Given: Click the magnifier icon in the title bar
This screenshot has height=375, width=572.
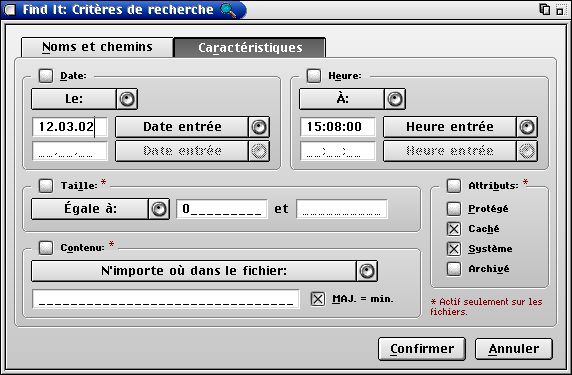Looking at the screenshot, I should coord(228,10).
